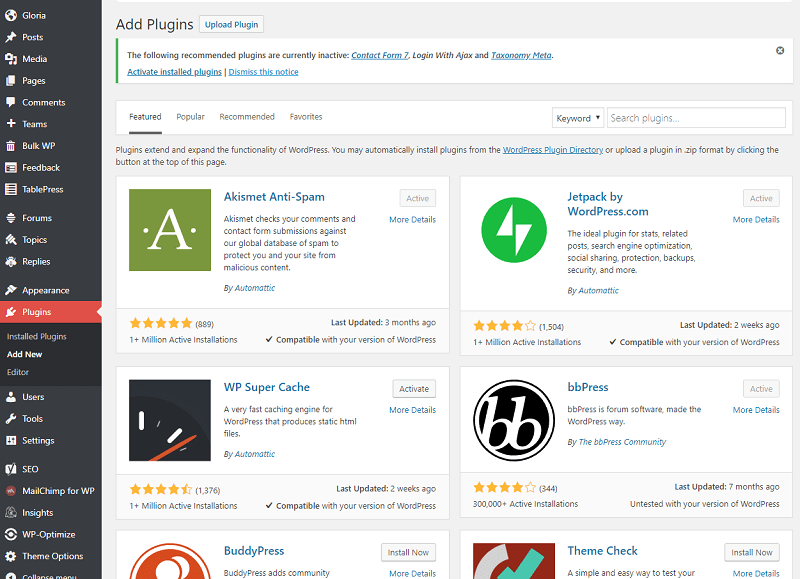Click the Plugins plug icon

(x=11, y=312)
